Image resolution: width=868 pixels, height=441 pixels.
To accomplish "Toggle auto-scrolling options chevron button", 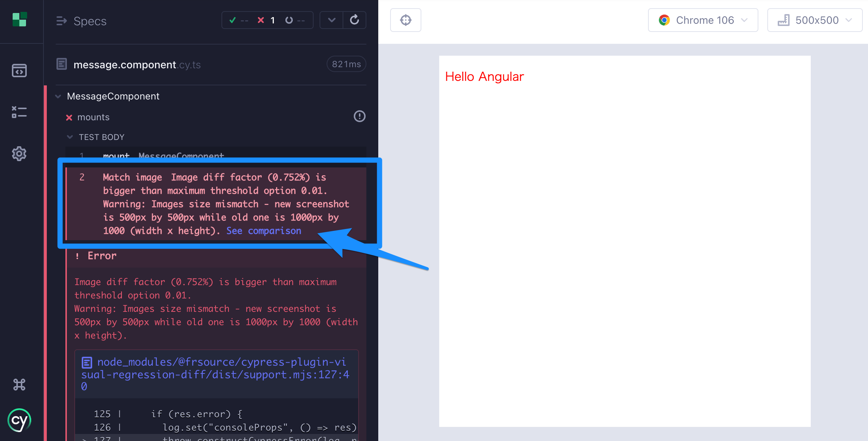I will coord(331,20).
